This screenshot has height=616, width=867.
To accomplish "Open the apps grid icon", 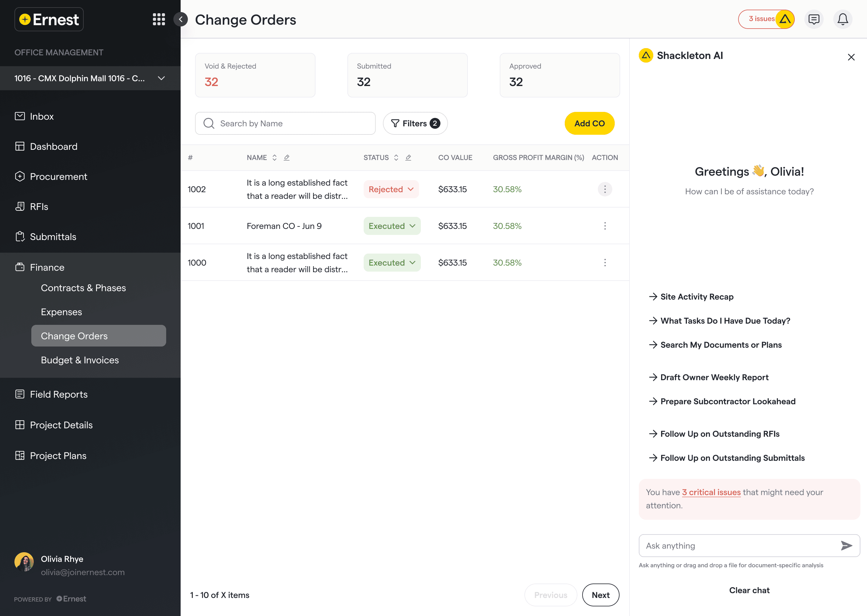I will pyautogui.click(x=159, y=19).
